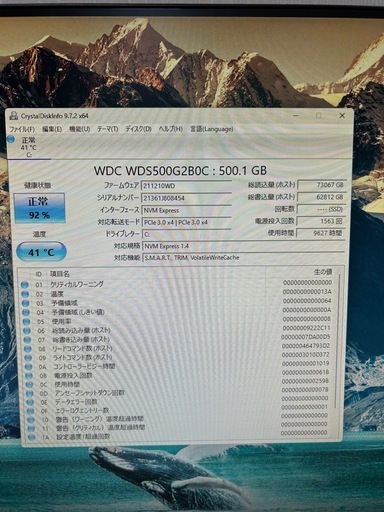Click raw value 00000000259B for 使用時間
The width and height of the screenshot is (384, 512).
click(x=305, y=381)
